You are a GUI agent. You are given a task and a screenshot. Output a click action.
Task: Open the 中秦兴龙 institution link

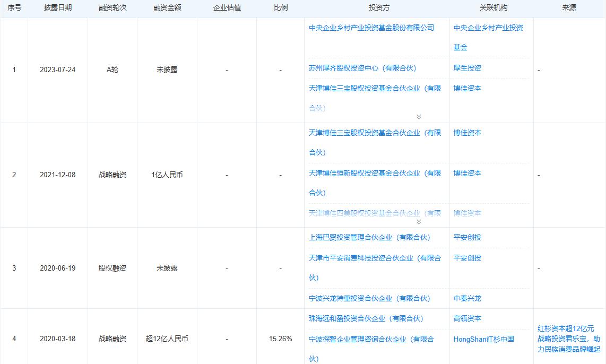pyautogui.click(x=468, y=298)
